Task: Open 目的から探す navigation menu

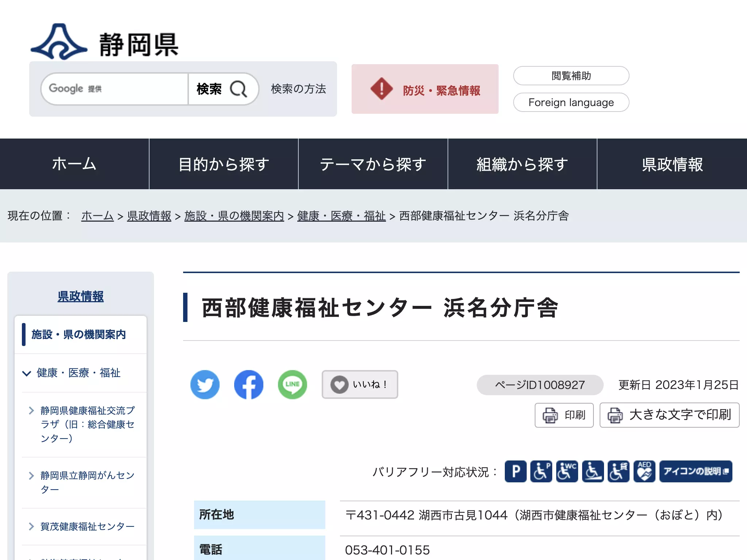Action: coord(224,164)
